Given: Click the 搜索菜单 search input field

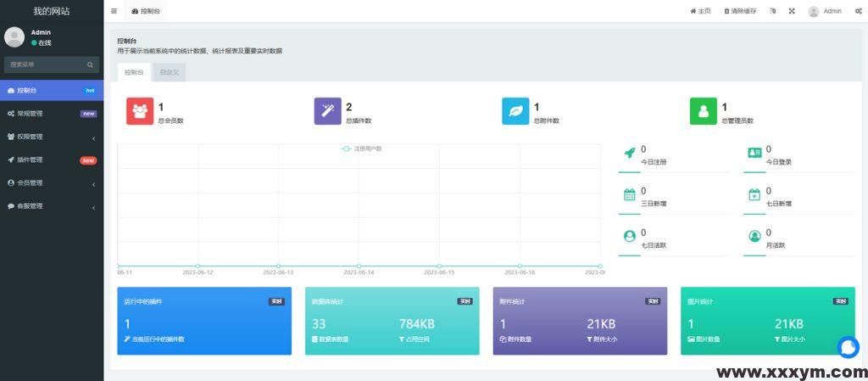Looking at the screenshot, I should 47,64.
